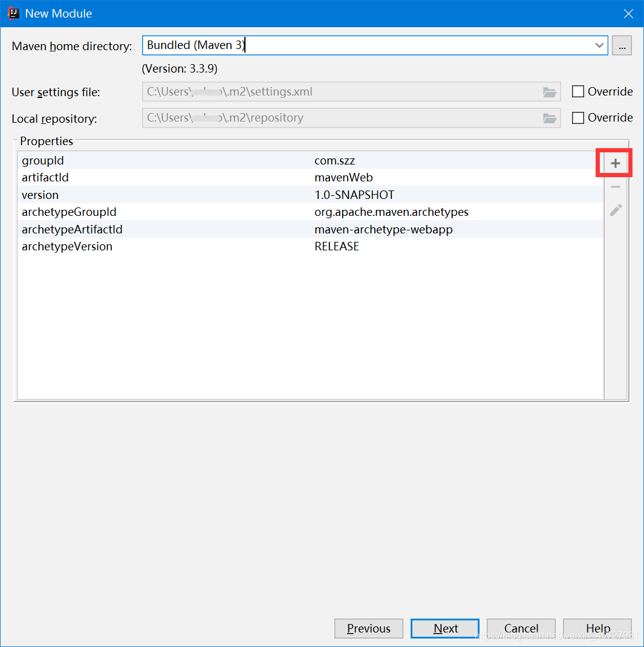Click browse ellipsis button for Maven home
The width and height of the screenshot is (644, 647).
(x=622, y=45)
